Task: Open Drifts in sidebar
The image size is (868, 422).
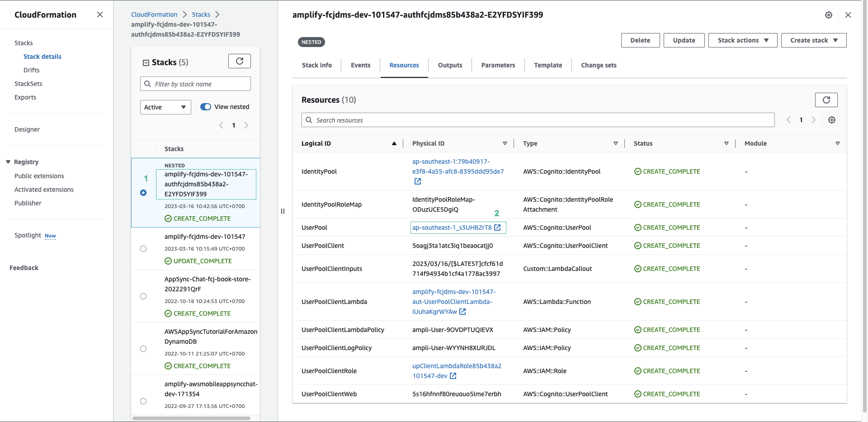Action: pos(32,70)
